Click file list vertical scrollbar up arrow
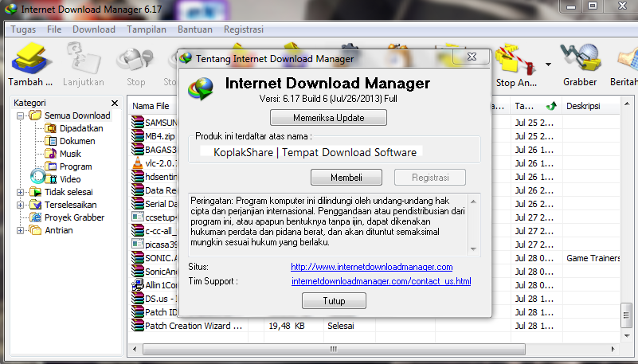The image size is (638, 364). point(627,104)
